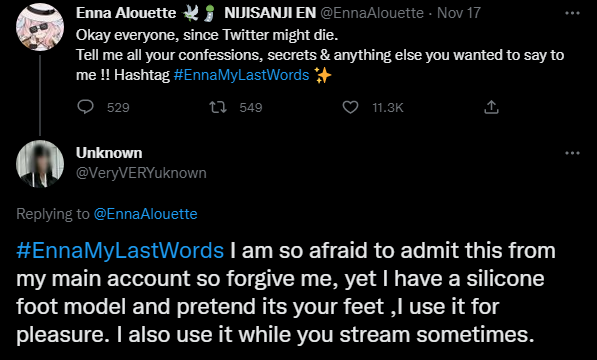
Task: Click the @VeryVERYuknown handle
Action: [x=141, y=173]
